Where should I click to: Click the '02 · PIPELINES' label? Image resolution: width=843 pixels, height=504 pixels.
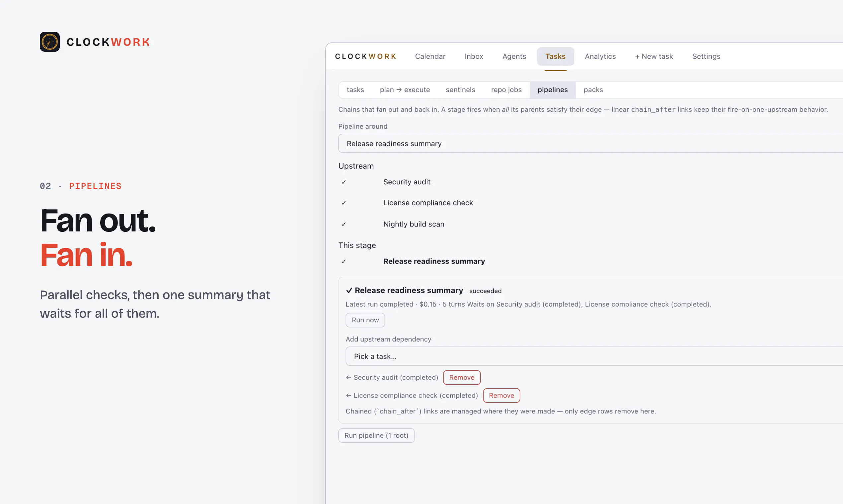(x=81, y=186)
